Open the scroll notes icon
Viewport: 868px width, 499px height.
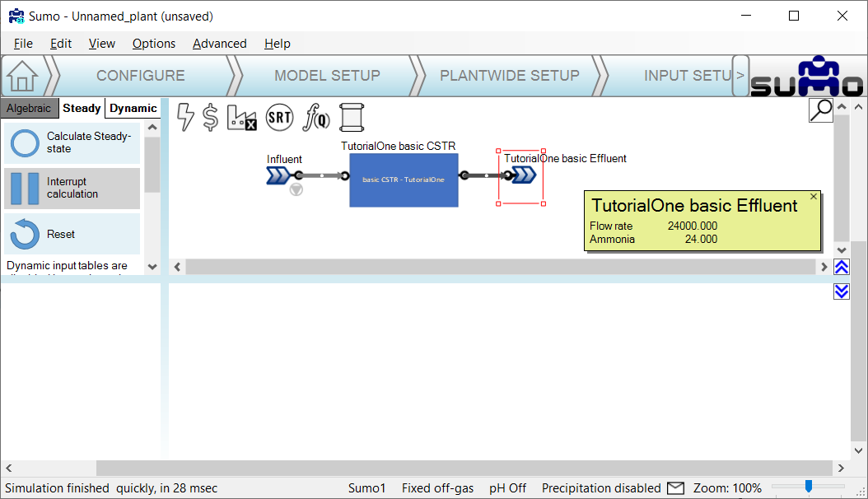352,118
